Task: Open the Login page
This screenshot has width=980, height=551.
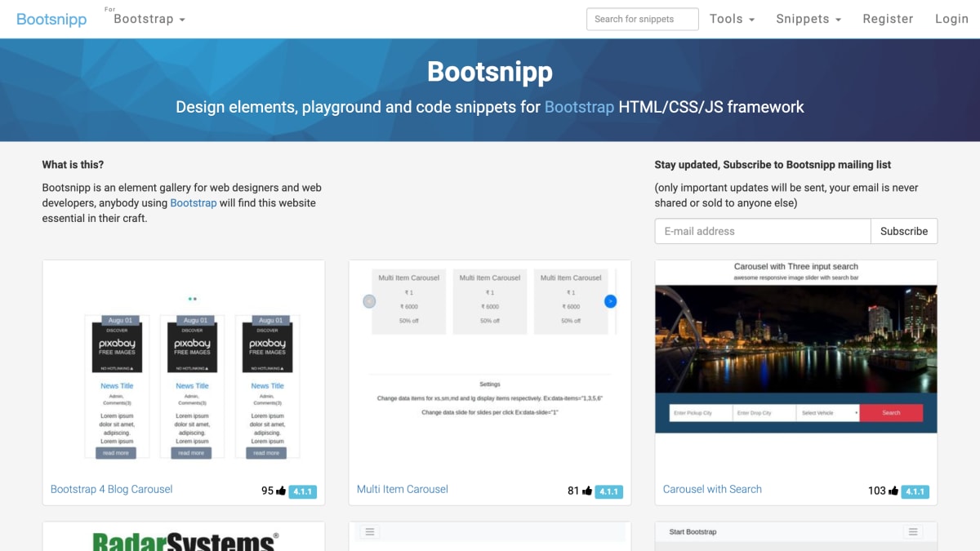Action: click(x=951, y=19)
